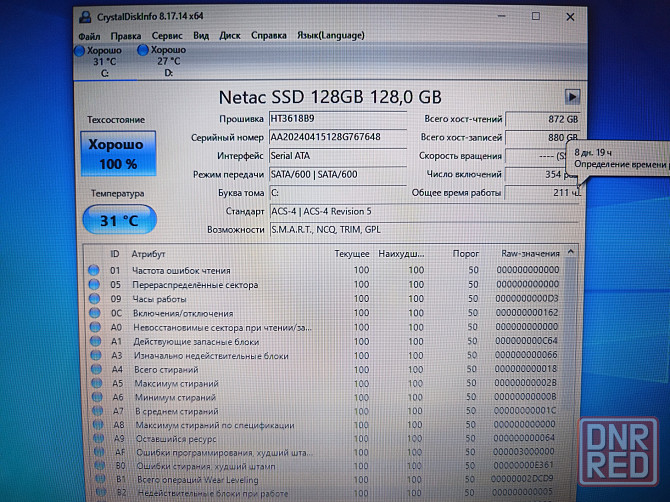
Task: Select the Часы работы attribute text
Action: point(159,299)
